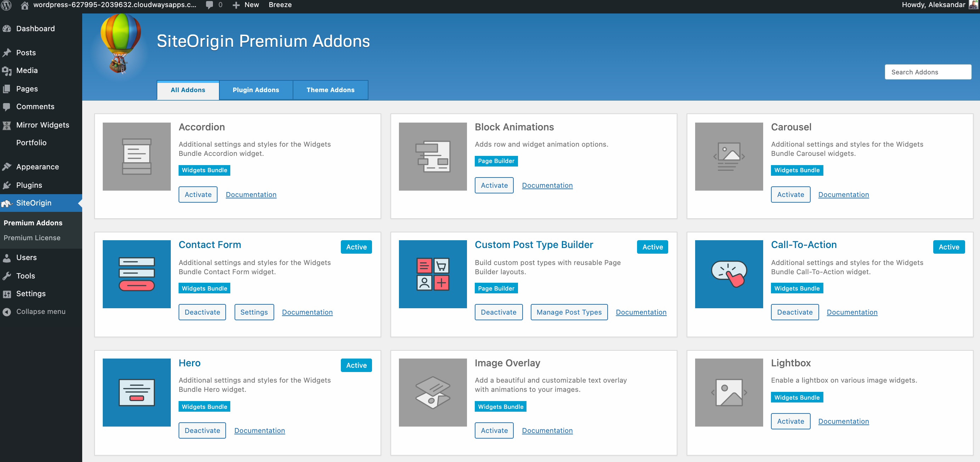
Task: Open Plugins using the plug icon
Action: (x=7, y=185)
